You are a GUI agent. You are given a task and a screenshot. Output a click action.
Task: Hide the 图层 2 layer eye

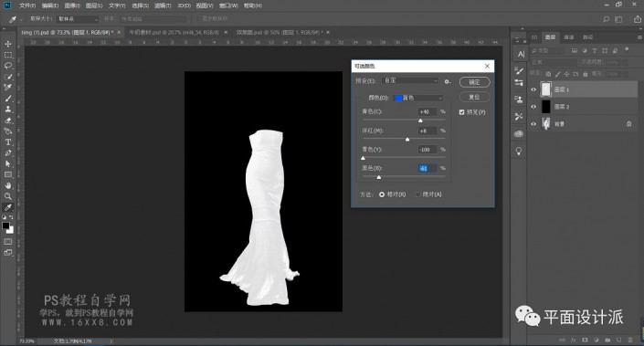click(533, 107)
